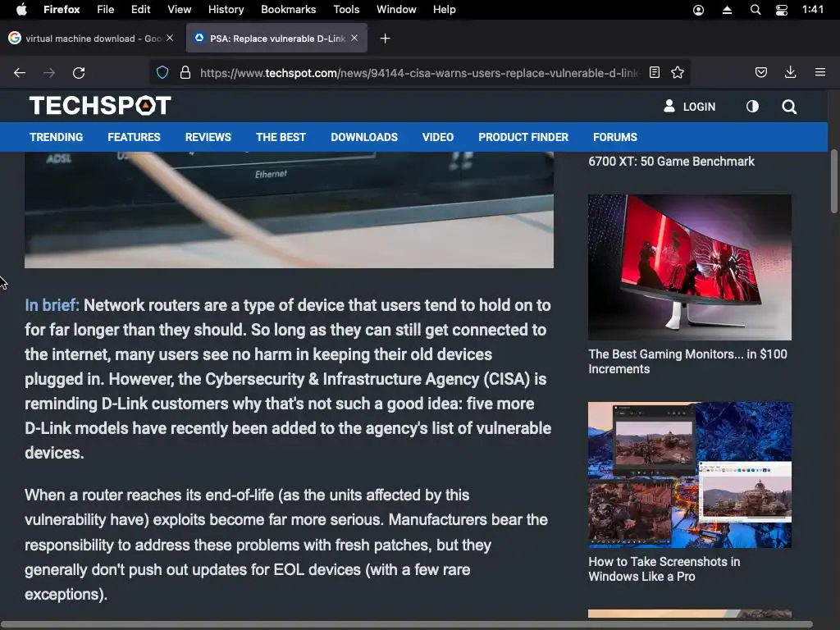Open The Best Gaming Monitors article title
The height and width of the screenshot is (630, 840).
click(x=688, y=362)
